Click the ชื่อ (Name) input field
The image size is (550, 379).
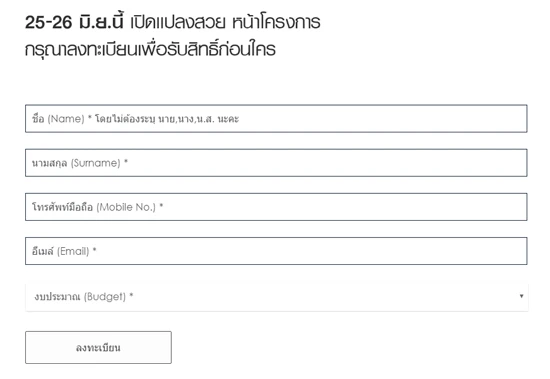(276, 119)
